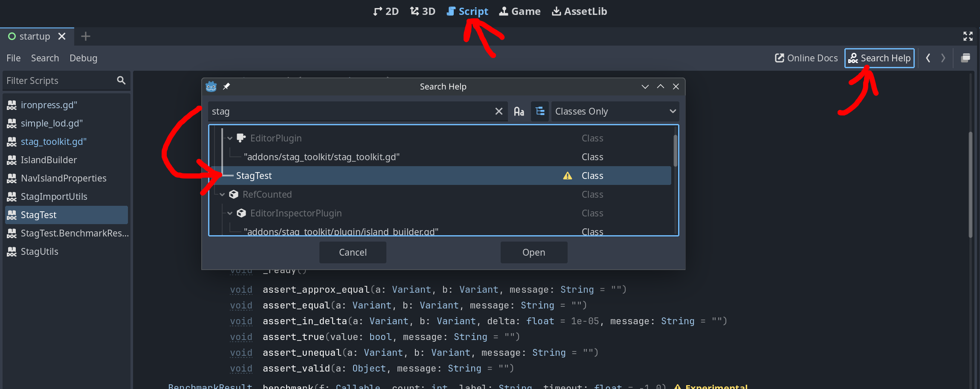Open the assert_unequal method doc

pos(302,353)
